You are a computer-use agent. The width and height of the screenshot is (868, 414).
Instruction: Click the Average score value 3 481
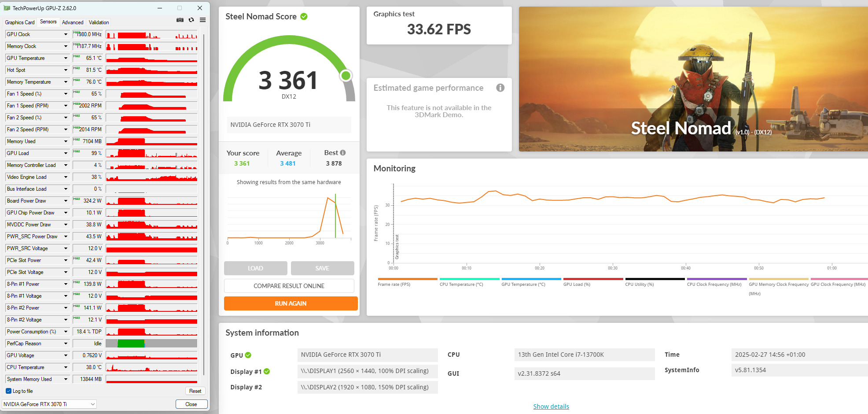pos(288,163)
